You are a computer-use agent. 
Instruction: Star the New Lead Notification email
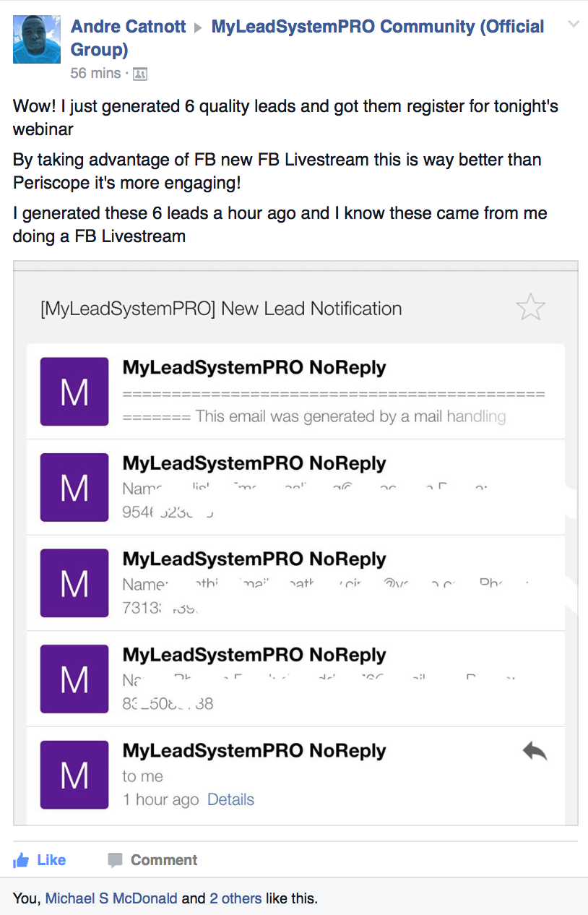point(531,307)
